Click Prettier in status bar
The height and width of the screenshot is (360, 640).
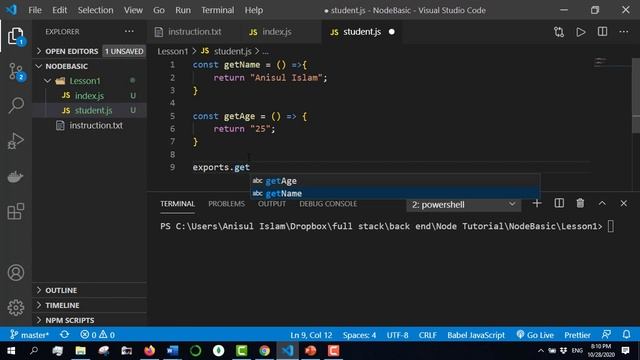tap(577, 335)
